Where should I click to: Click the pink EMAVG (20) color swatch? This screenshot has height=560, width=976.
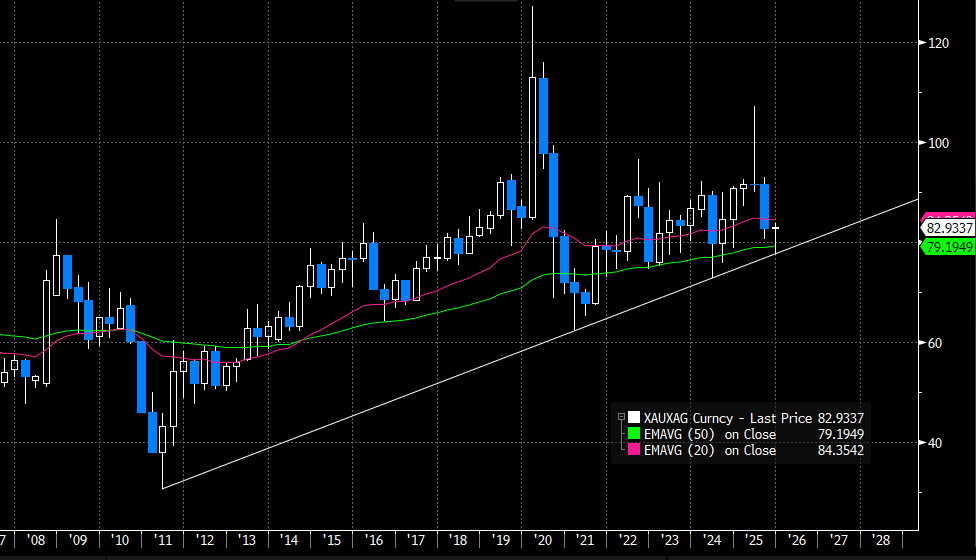pos(634,450)
